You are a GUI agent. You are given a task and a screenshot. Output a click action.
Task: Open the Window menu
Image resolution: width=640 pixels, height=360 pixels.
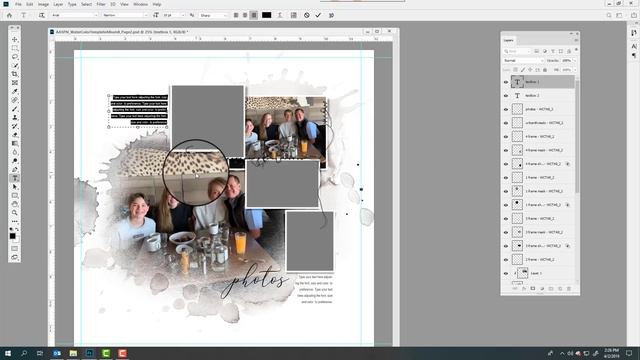[x=141, y=4]
